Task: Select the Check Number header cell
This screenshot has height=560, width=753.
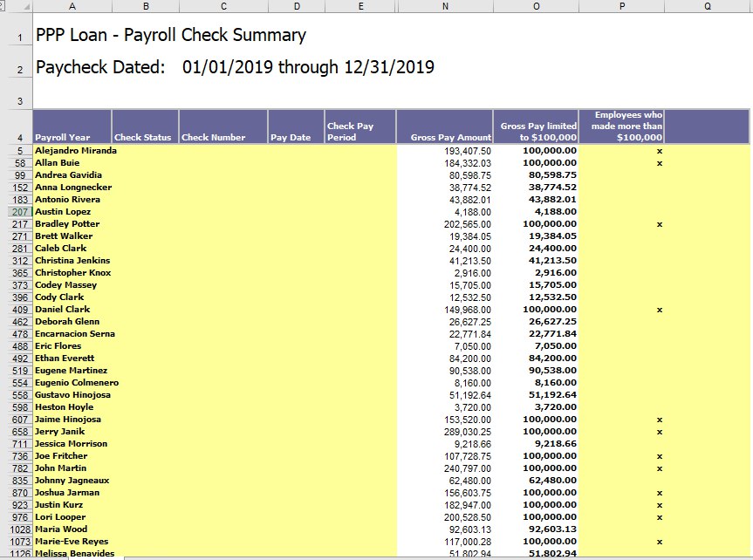Action: click(x=223, y=126)
